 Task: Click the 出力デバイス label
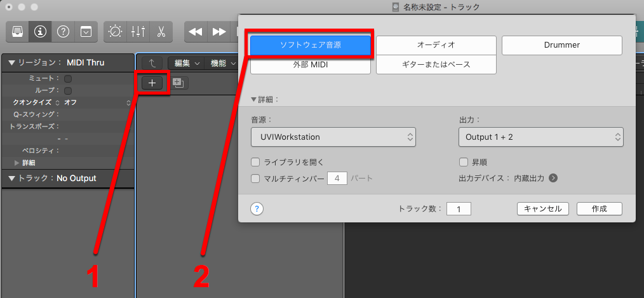tap(485, 179)
